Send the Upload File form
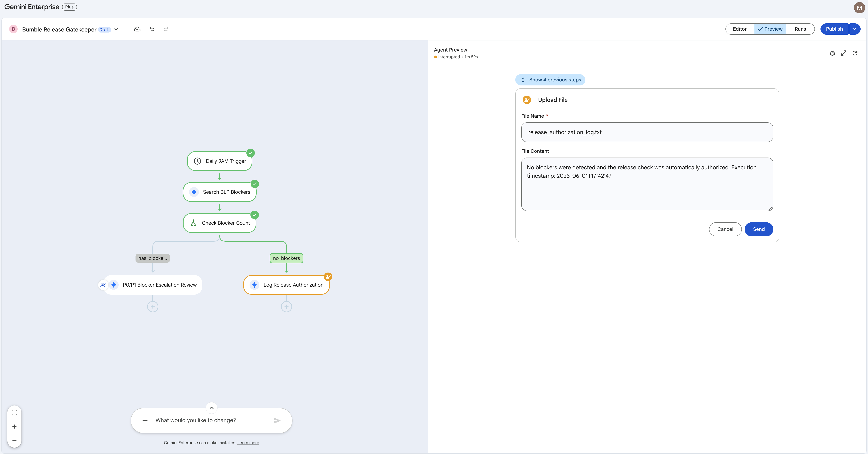This screenshot has width=868, height=454. [x=759, y=229]
